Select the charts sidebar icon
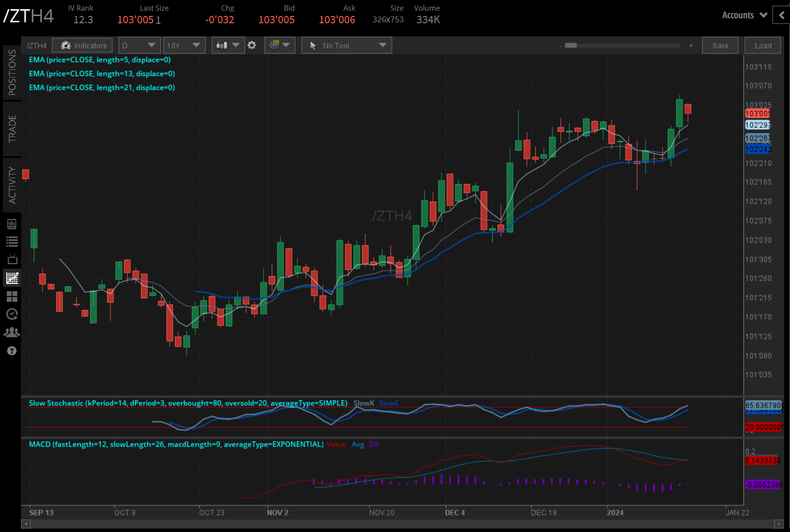The width and height of the screenshot is (790, 532). [12, 278]
